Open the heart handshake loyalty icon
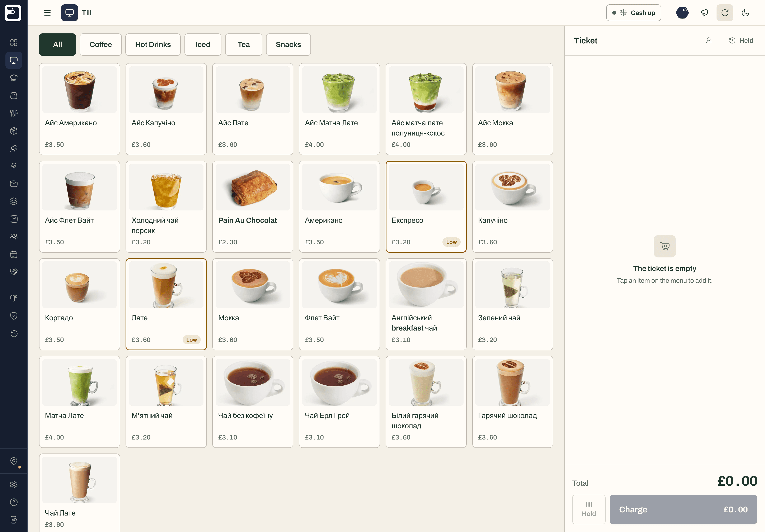Screen dimensions: 765x532 [x=14, y=272]
